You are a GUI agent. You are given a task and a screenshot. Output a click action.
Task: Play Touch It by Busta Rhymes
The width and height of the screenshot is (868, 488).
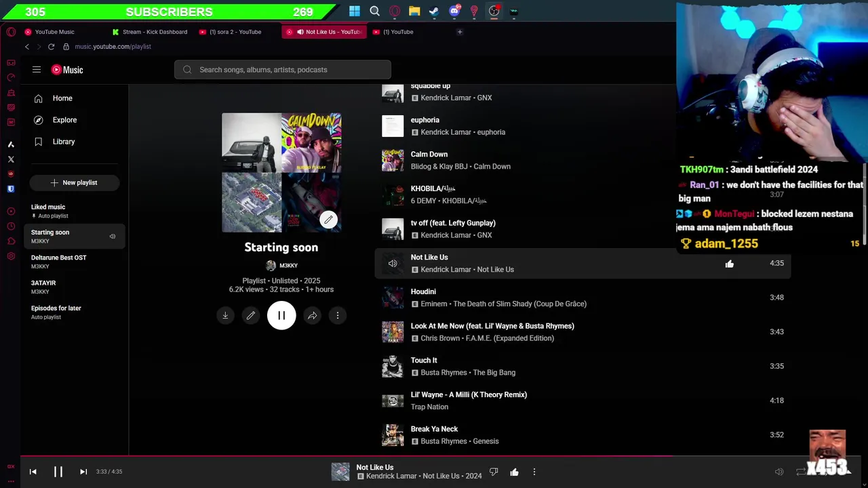(x=424, y=361)
